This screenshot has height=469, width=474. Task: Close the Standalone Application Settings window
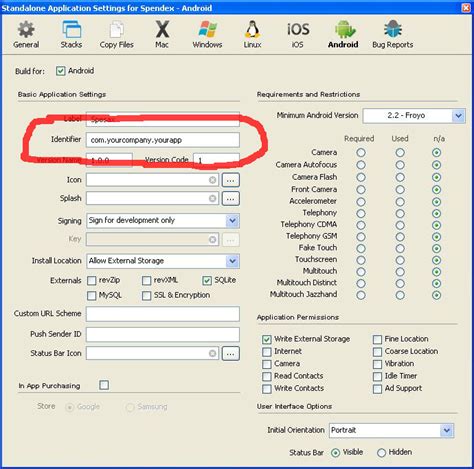pyautogui.click(x=466, y=8)
